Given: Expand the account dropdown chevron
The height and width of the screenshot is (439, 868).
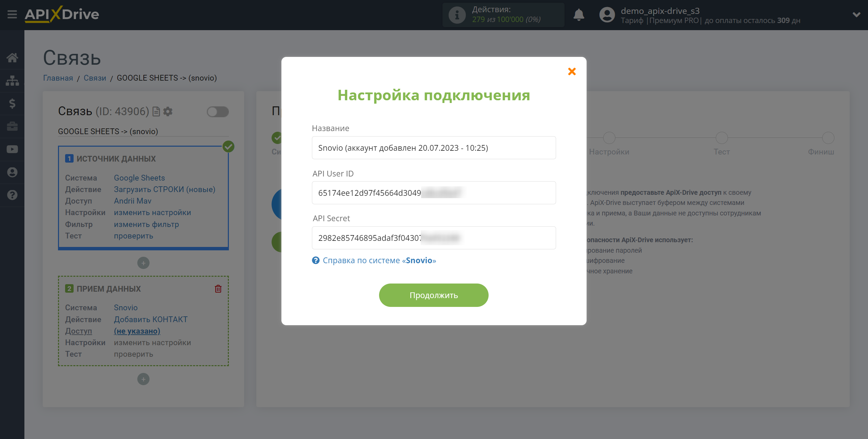Looking at the screenshot, I should click(x=856, y=15).
